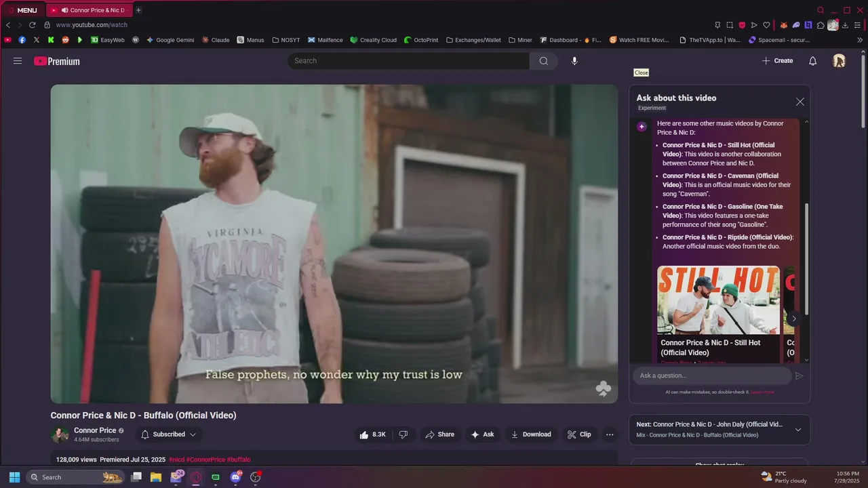Open the account avatar menu
The image size is (868, 488).
[839, 61]
